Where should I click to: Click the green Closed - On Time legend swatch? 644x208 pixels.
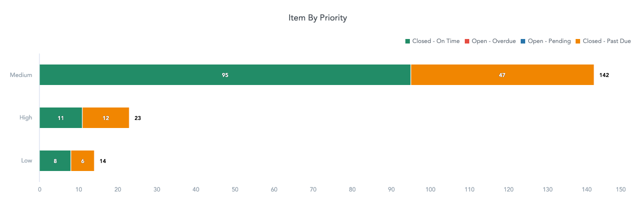tap(407, 41)
